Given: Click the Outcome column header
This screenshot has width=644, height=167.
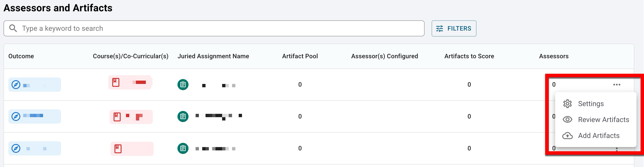Looking at the screenshot, I should tap(21, 56).
